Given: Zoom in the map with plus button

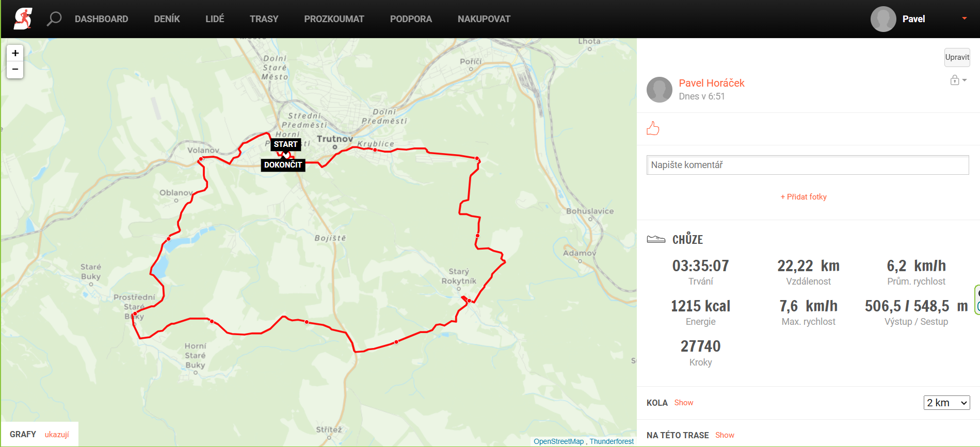Looking at the screenshot, I should pos(15,53).
